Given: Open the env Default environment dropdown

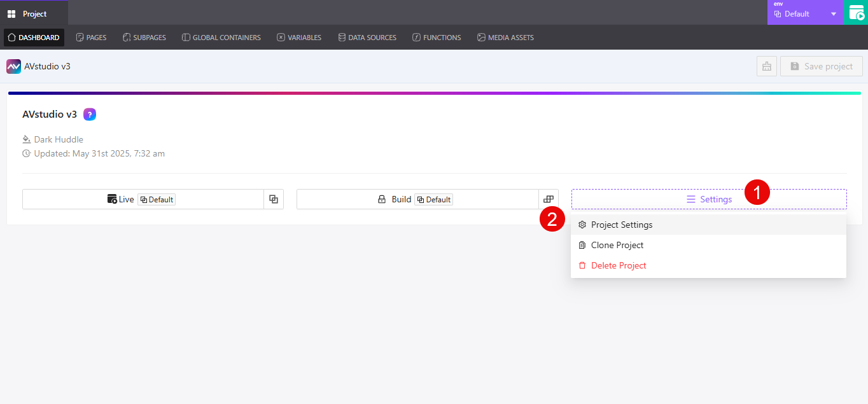Looking at the screenshot, I should pos(804,12).
